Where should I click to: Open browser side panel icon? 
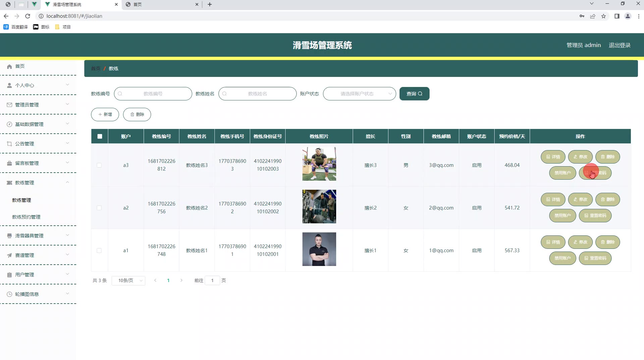[617, 16]
